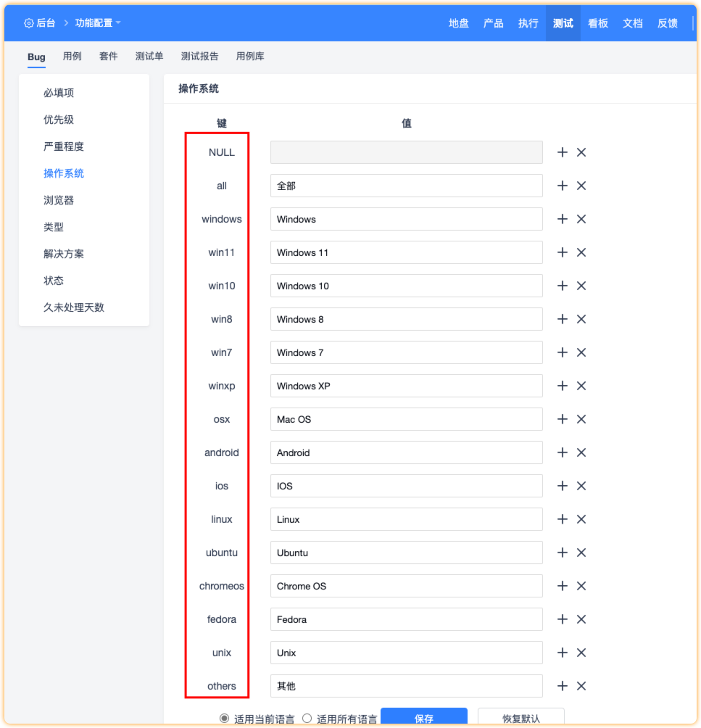Select 操作系统 in the sidebar

coord(64,173)
